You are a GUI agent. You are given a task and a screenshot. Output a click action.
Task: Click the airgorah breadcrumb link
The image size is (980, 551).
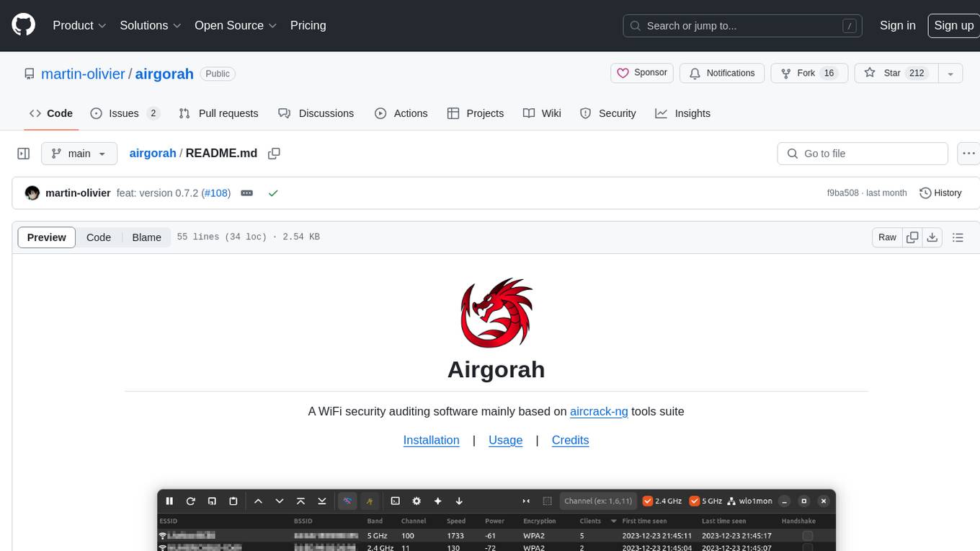pos(153,153)
